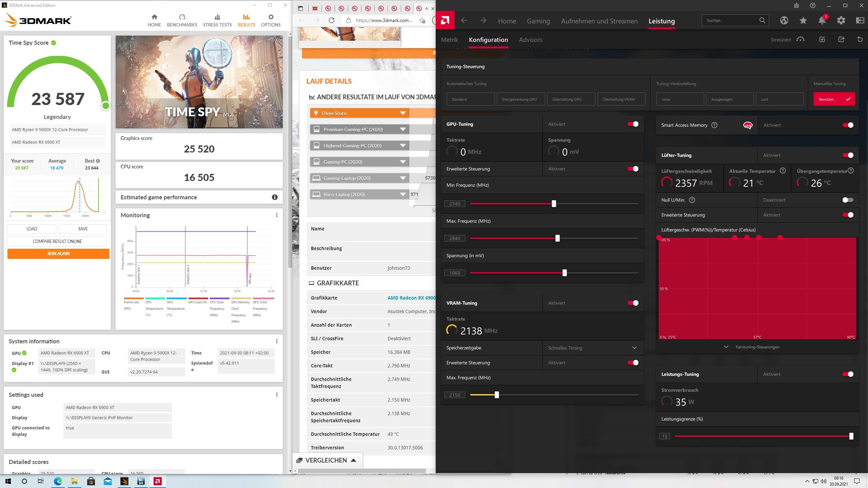The width and height of the screenshot is (868, 488).
Task: Open notifications bell in Radeon Software
Action: pyautogui.click(x=822, y=20)
